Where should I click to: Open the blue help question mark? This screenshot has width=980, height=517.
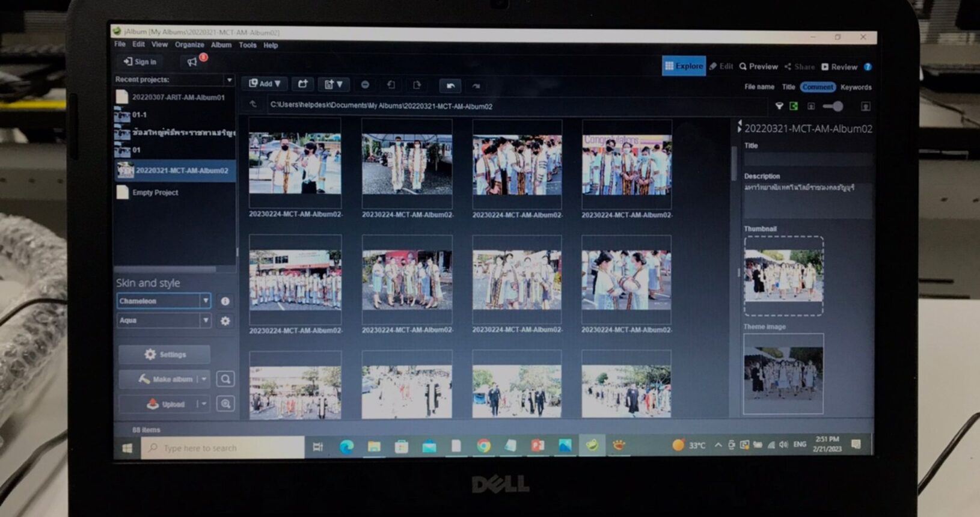[868, 67]
